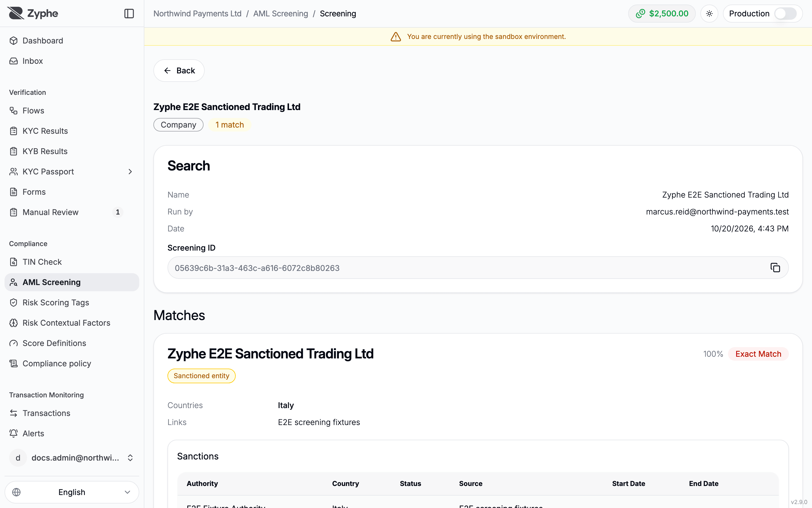The image size is (812, 508).
Task: Click the Authority column header
Action: tap(202, 483)
